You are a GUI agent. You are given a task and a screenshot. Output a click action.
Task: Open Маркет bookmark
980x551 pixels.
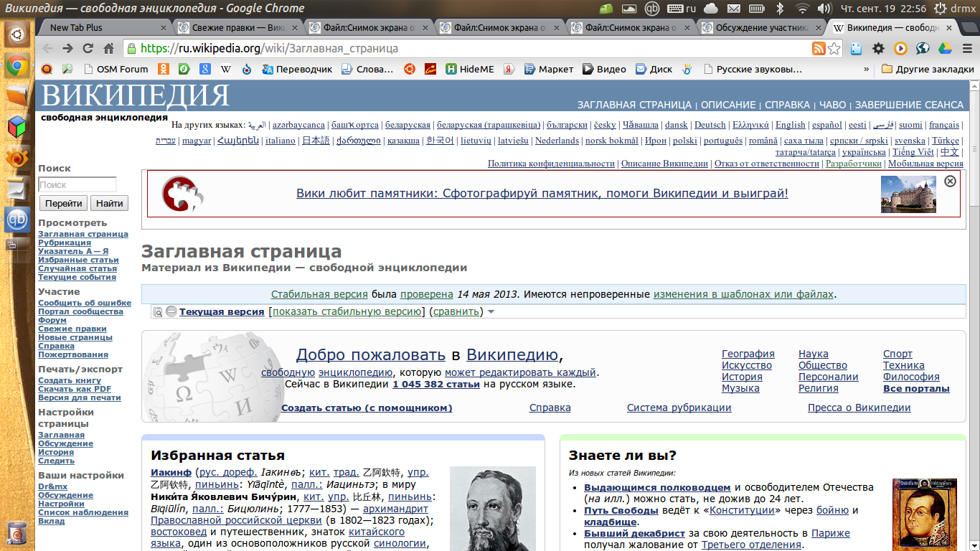pos(549,70)
